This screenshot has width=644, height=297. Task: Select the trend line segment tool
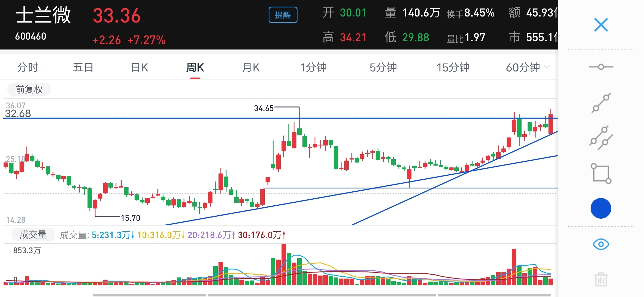click(601, 103)
